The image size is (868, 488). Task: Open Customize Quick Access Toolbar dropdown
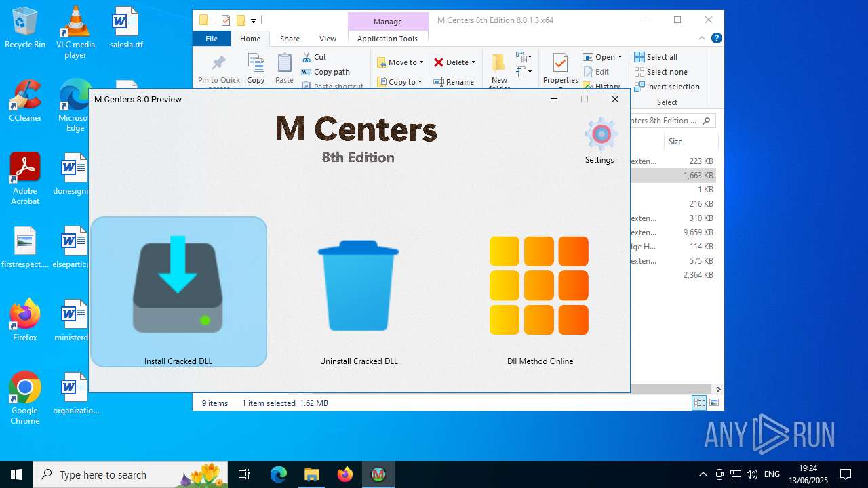pos(253,20)
